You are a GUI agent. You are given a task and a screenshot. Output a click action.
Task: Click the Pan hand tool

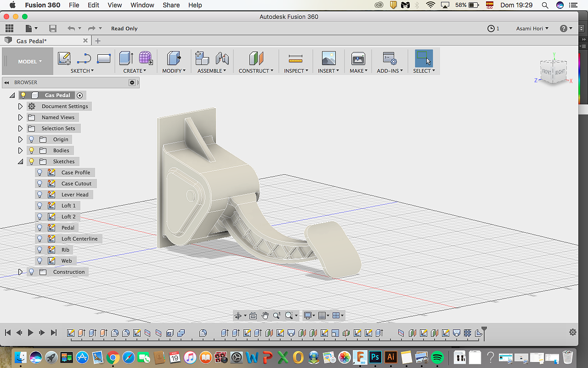[265, 316]
